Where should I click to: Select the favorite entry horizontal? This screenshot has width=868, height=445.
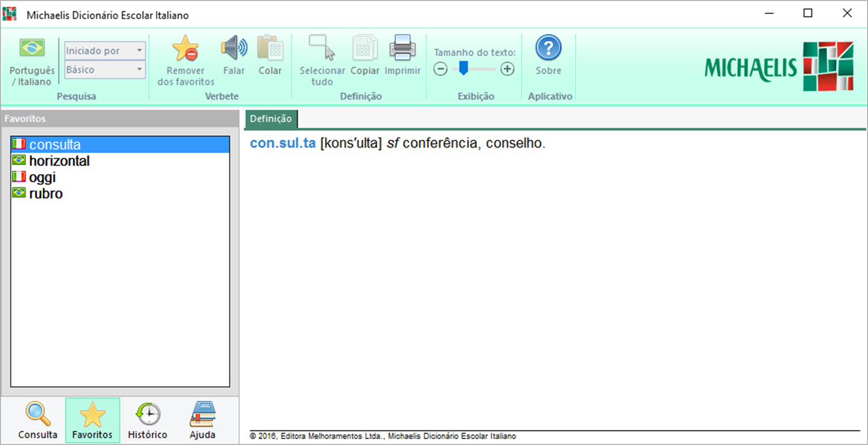point(121,161)
